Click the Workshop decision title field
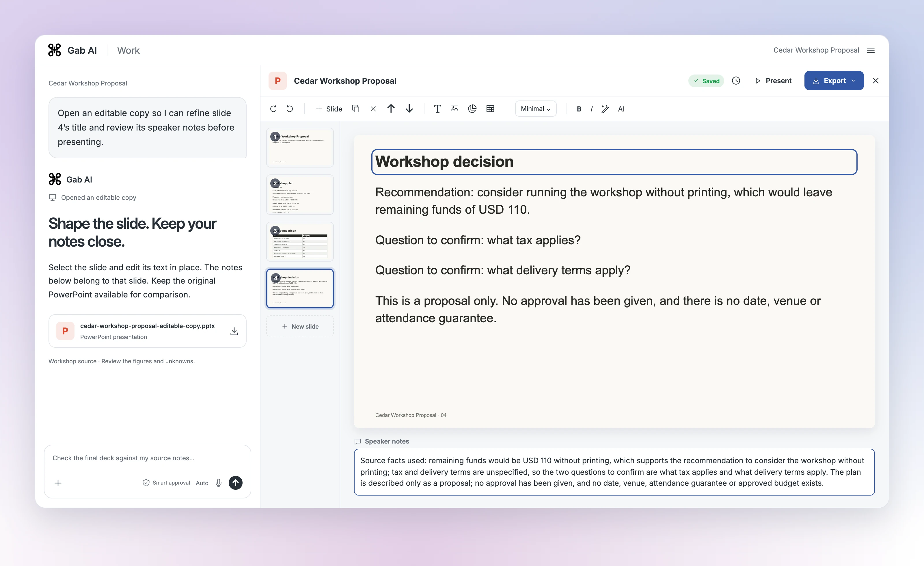Viewport: 924px width, 566px height. (x=614, y=162)
